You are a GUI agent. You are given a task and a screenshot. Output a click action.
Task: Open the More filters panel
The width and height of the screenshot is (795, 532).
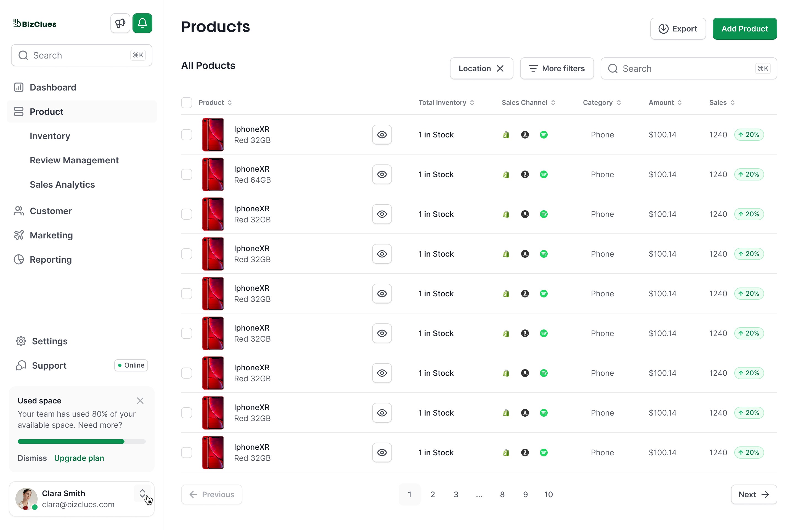tap(557, 68)
